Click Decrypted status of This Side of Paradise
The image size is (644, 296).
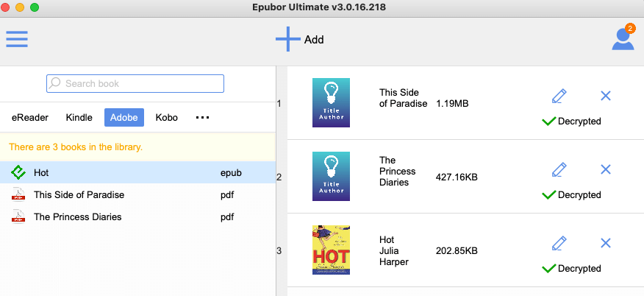pos(572,121)
